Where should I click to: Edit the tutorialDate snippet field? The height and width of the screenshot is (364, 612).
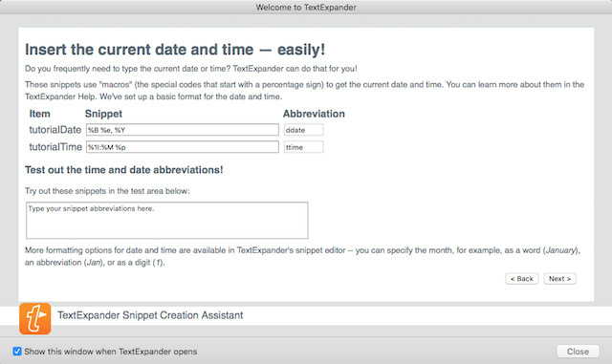pos(183,130)
